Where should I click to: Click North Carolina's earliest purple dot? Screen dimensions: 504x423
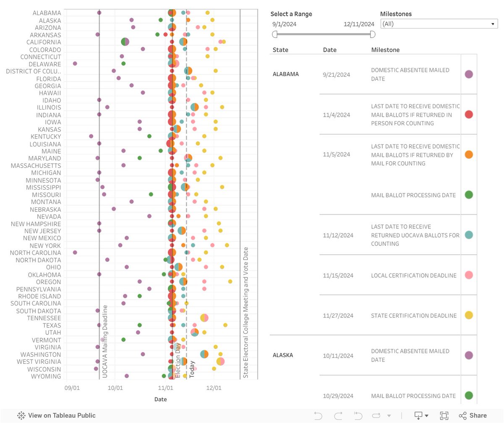[x=75, y=252]
